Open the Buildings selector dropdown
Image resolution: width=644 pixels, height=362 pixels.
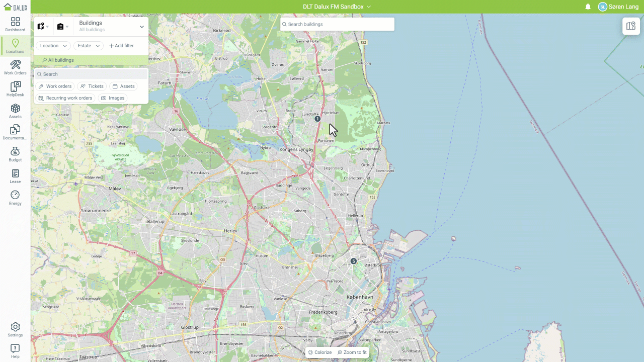click(111, 26)
